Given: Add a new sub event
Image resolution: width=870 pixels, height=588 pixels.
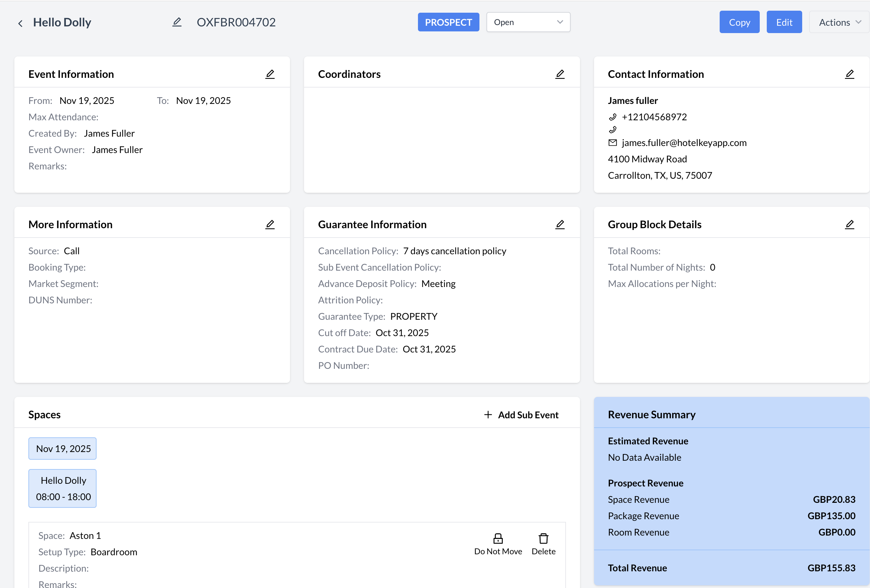Looking at the screenshot, I should pyautogui.click(x=521, y=415).
